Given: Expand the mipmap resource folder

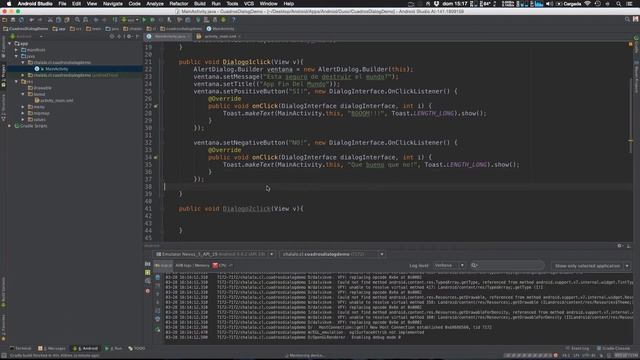Looking at the screenshot, I should click(23, 113).
